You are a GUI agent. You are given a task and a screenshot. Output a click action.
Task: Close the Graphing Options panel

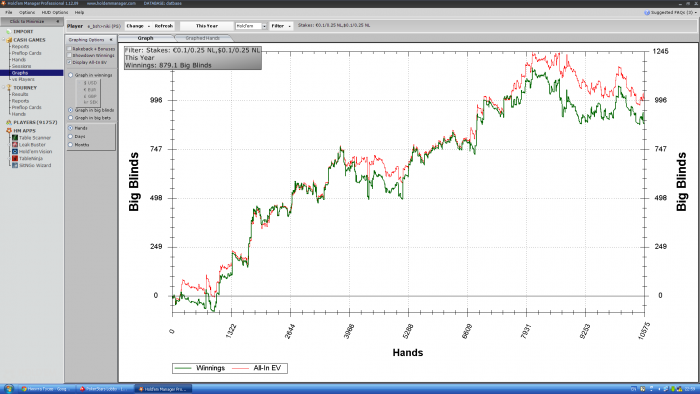click(x=111, y=40)
